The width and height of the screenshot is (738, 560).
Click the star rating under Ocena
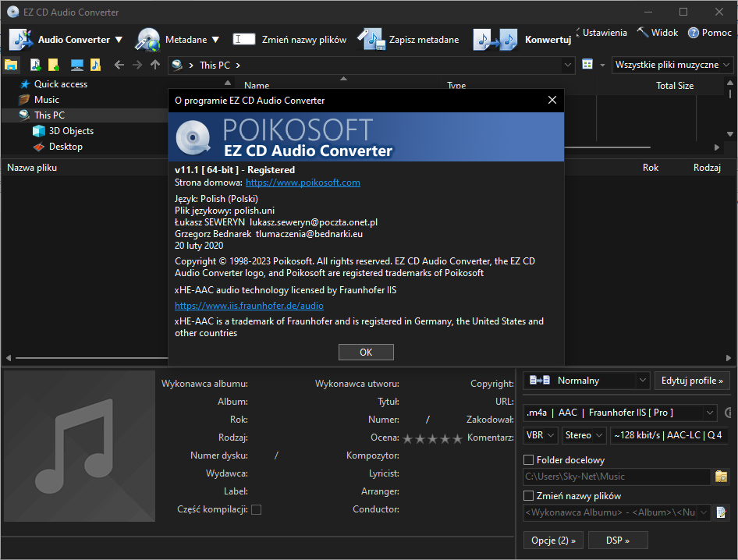coord(432,438)
